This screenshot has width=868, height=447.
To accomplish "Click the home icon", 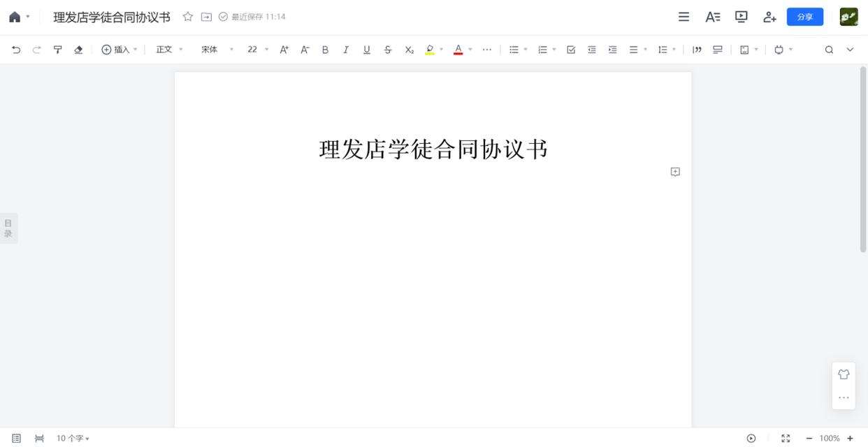I will [15, 17].
